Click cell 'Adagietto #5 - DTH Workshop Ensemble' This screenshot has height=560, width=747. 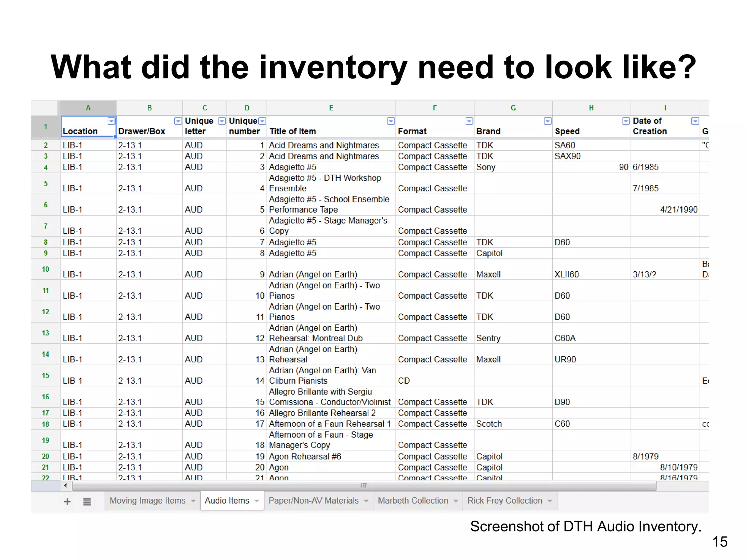coord(331,183)
